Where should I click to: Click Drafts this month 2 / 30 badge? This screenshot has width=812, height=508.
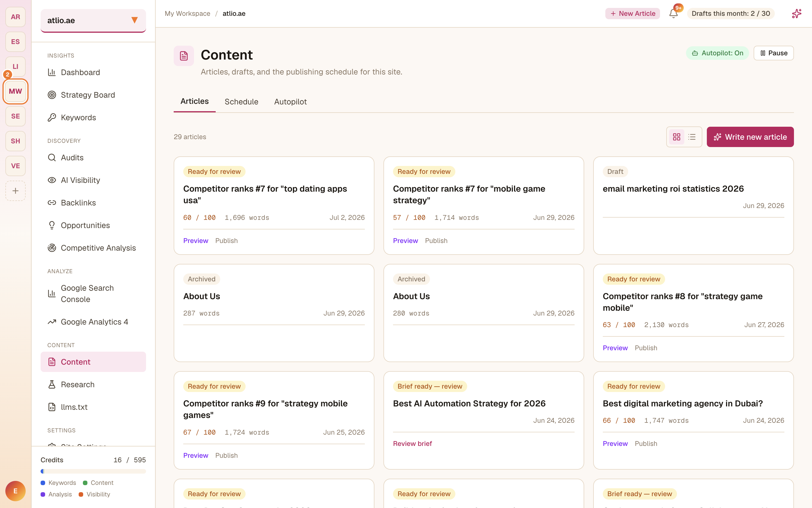(731, 14)
